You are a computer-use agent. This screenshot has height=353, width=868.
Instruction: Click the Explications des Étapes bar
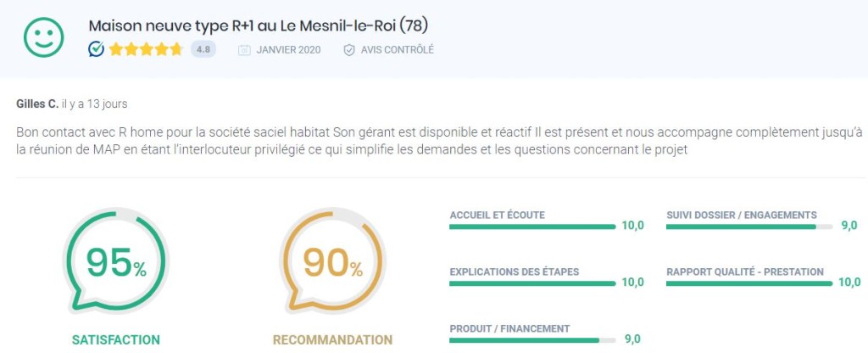click(532, 283)
